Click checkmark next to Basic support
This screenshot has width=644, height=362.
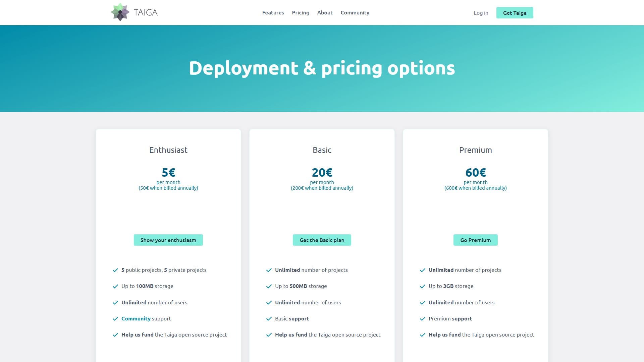point(269,319)
